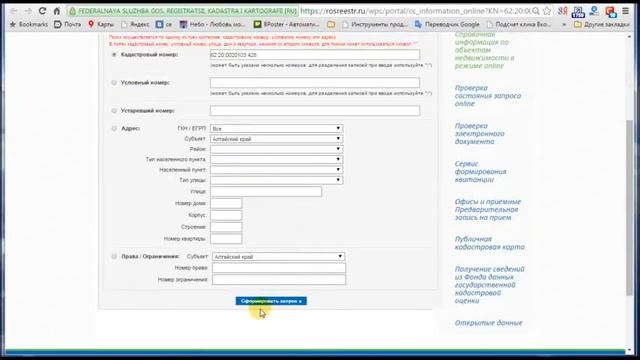Click the Улица input field
Viewport: 640px width, 360px height.
point(266,191)
